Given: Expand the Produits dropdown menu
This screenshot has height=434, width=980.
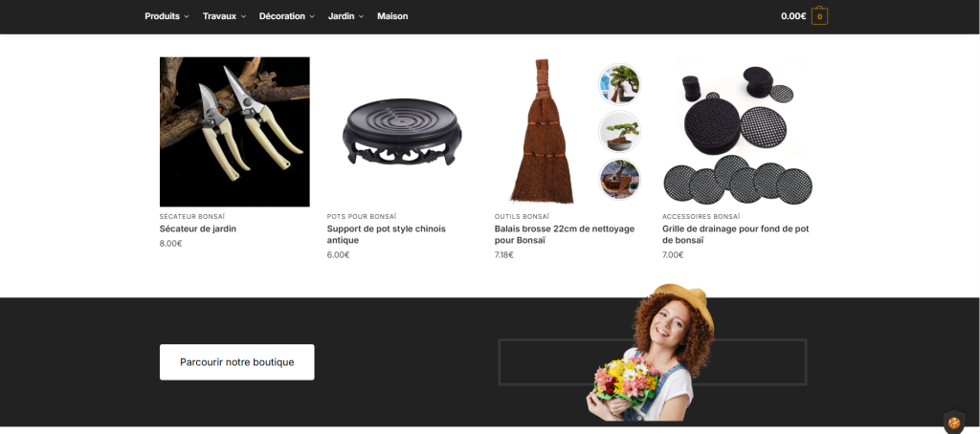Looking at the screenshot, I should pos(167,16).
